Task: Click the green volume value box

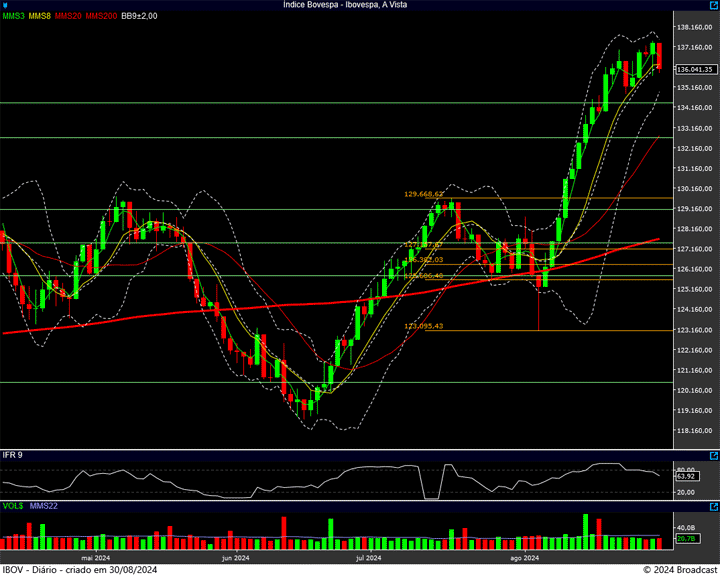Action: coord(686,539)
